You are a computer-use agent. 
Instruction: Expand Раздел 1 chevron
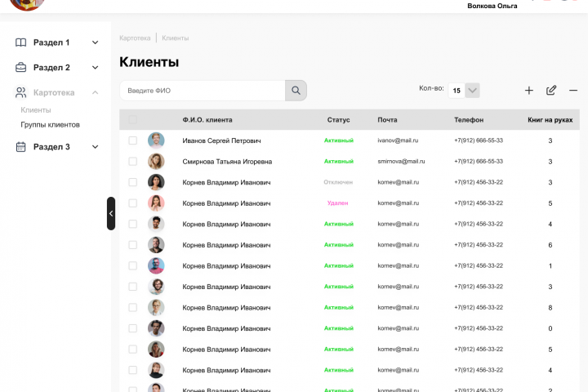(x=96, y=42)
